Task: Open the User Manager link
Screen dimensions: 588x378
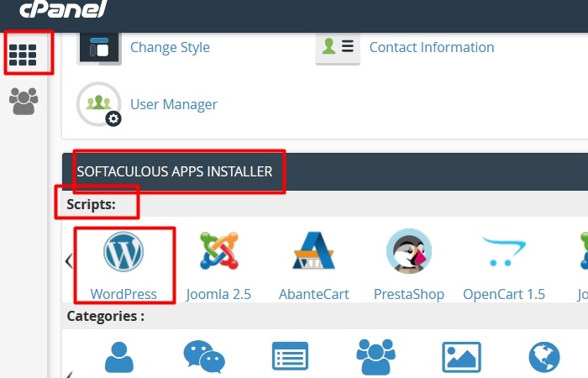Action: point(174,105)
